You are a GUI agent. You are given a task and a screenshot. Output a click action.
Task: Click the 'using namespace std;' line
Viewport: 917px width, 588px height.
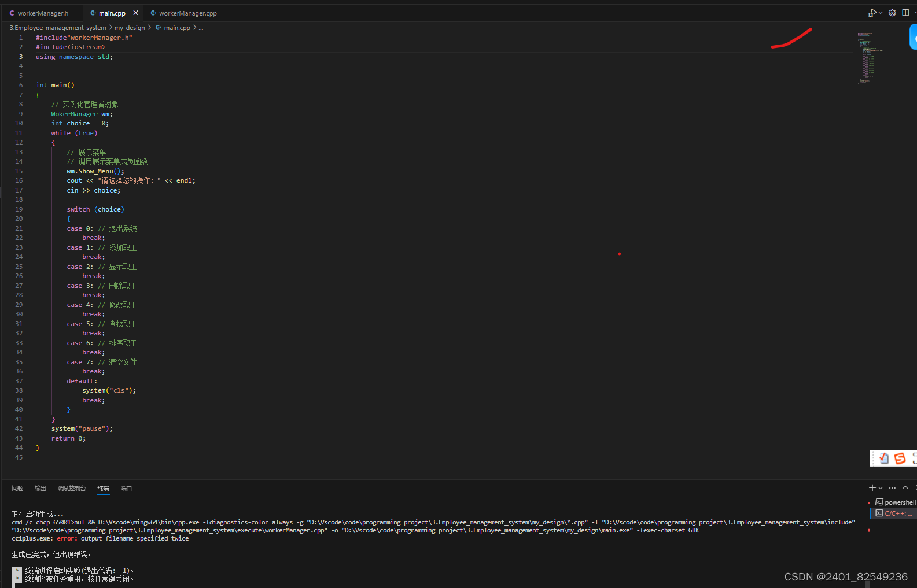[x=74, y=57]
